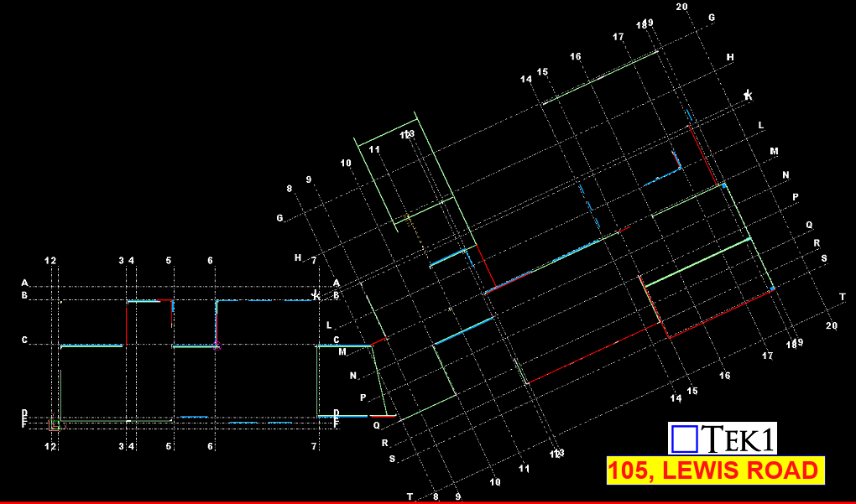Click the top '6' label of left grid

coord(210,261)
